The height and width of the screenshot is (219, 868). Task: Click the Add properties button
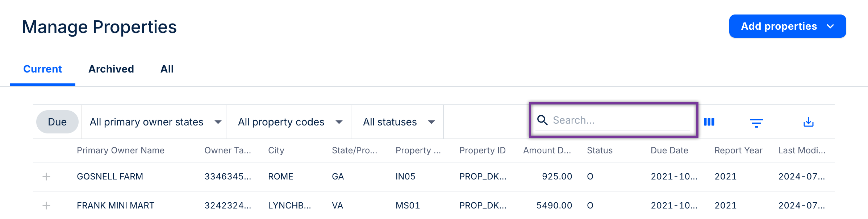point(787,26)
